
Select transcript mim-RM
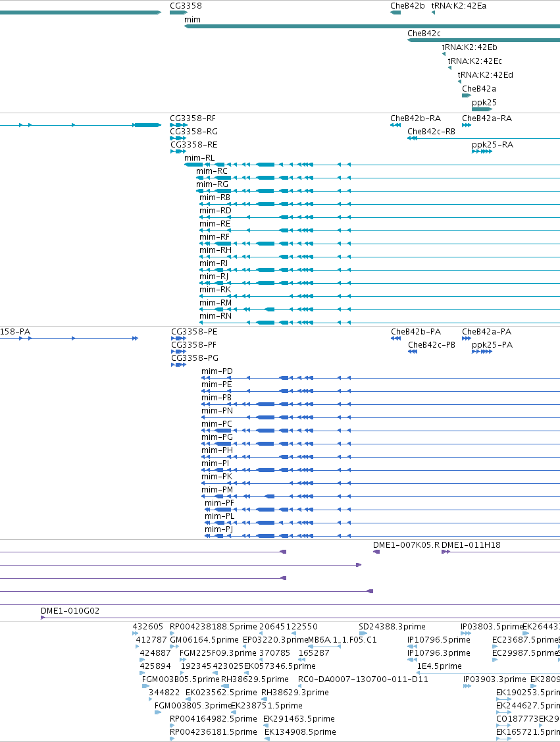tap(216, 303)
